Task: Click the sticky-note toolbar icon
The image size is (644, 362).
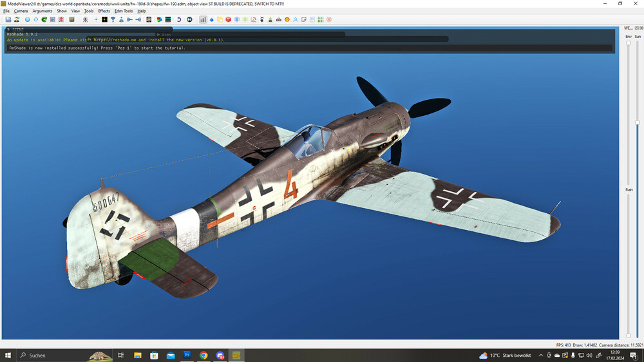Action: click(x=304, y=19)
